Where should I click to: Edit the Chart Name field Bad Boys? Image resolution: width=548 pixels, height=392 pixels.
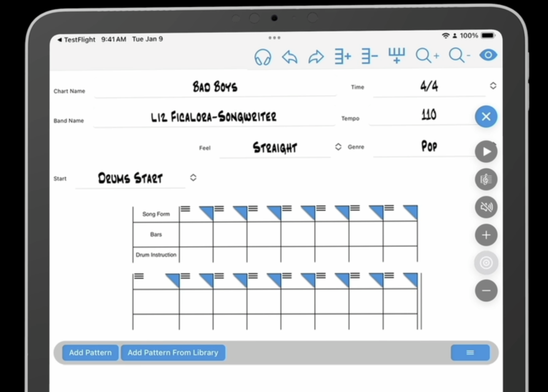click(x=215, y=87)
